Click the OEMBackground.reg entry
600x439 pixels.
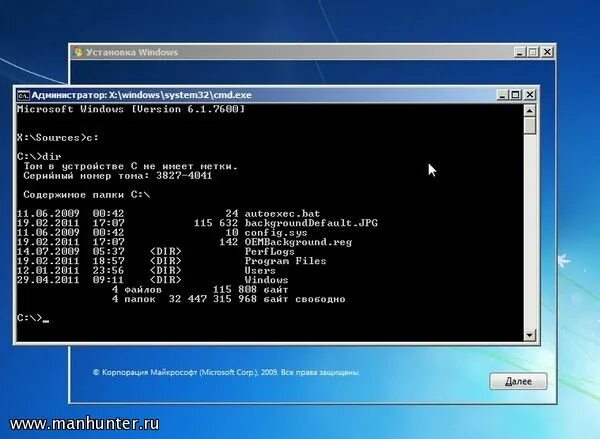[x=298, y=242]
